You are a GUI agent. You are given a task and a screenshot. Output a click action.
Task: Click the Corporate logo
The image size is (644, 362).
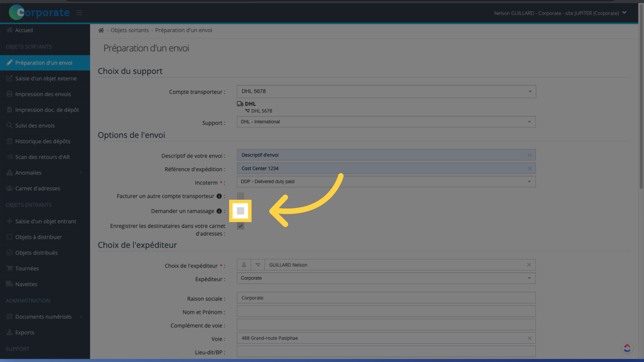pyautogui.click(x=39, y=12)
